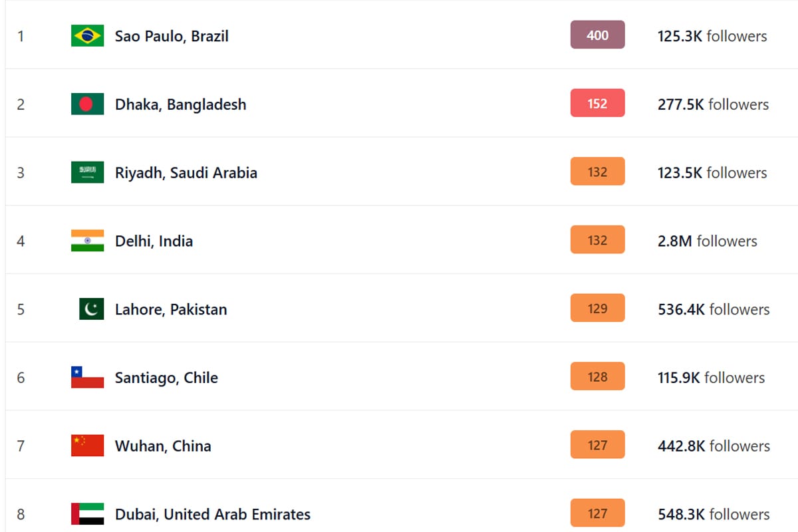Click the United Arab Emirates flag icon

tap(87, 514)
